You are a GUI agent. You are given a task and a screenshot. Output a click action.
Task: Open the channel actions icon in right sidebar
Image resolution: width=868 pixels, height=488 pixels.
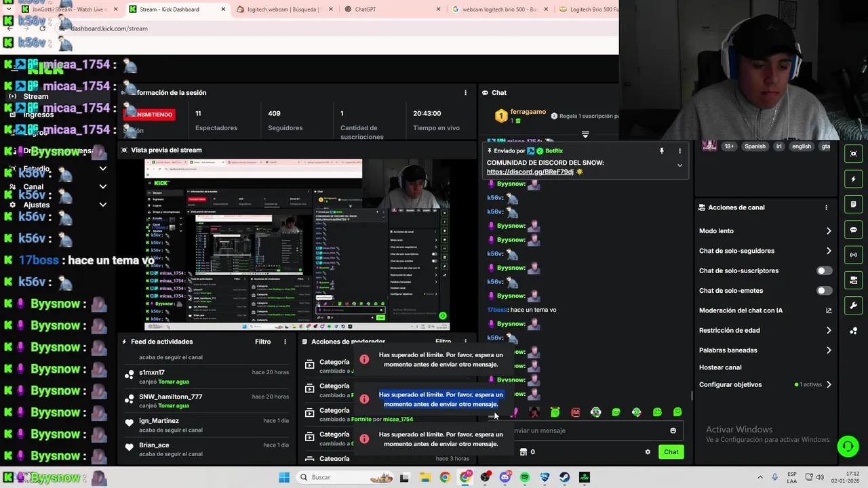[x=853, y=280]
